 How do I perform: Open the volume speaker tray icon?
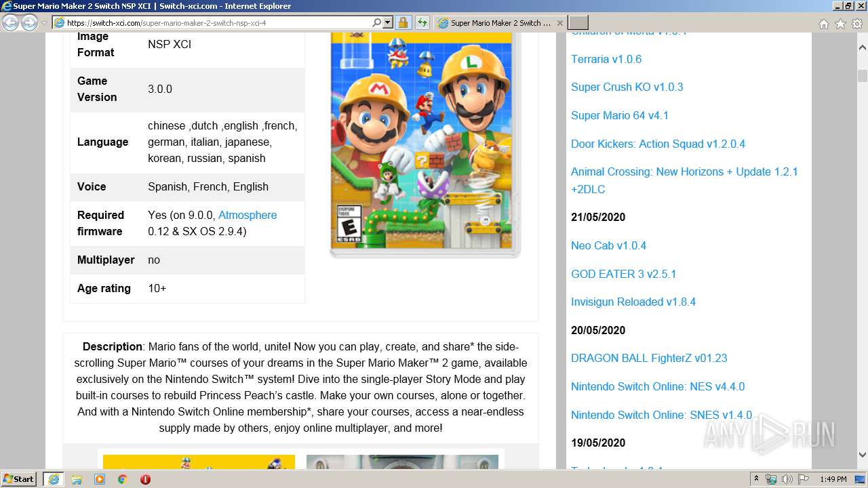click(x=787, y=479)
